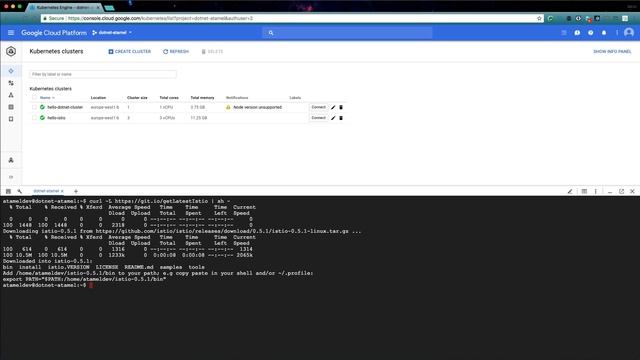640x360 pixels.
Task: Connect to the hello-istio cluster
Action: pyautogui.click(x=318, y=118)
